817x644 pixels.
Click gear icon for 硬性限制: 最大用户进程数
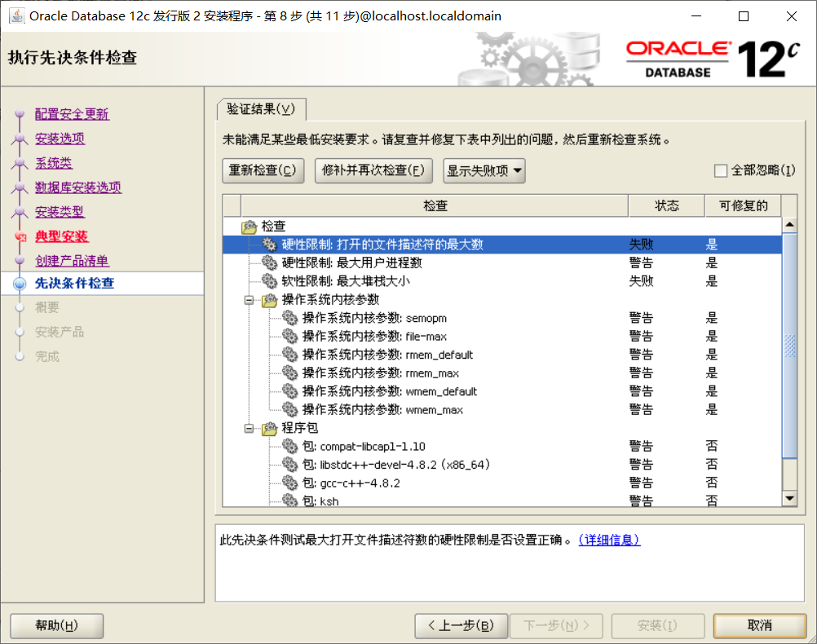(x=269, y=262)
